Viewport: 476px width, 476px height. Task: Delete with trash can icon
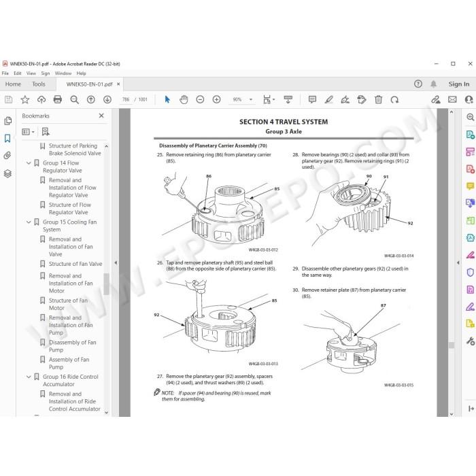(378, 99)
